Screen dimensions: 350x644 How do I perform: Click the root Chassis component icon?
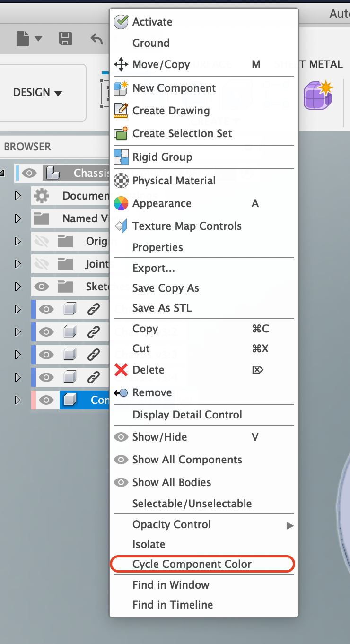point(52,174)
